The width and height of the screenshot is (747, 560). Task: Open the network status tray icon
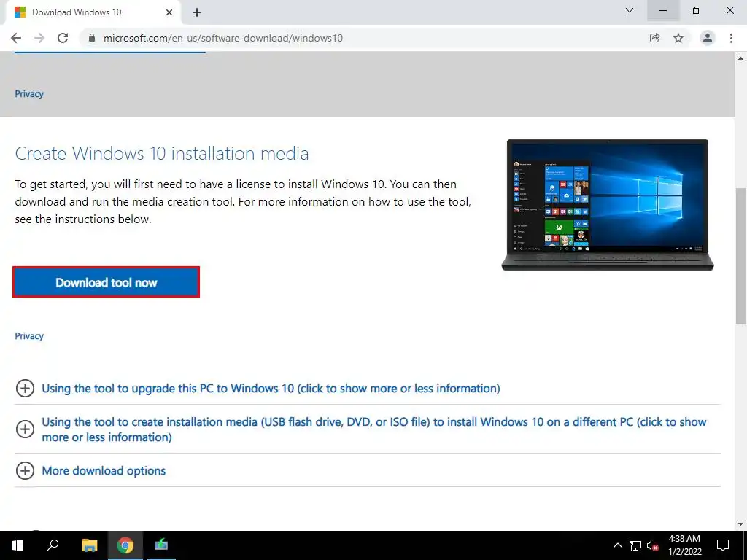point(635,545)
